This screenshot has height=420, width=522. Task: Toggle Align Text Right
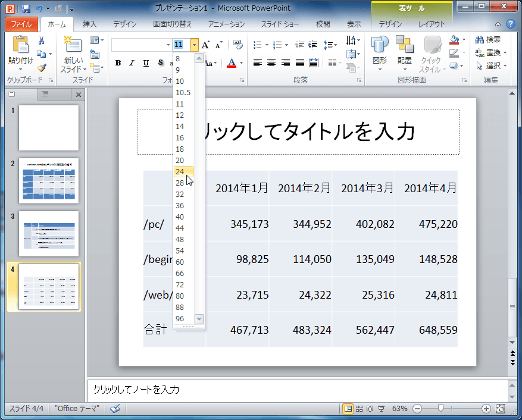pos(285,63)
